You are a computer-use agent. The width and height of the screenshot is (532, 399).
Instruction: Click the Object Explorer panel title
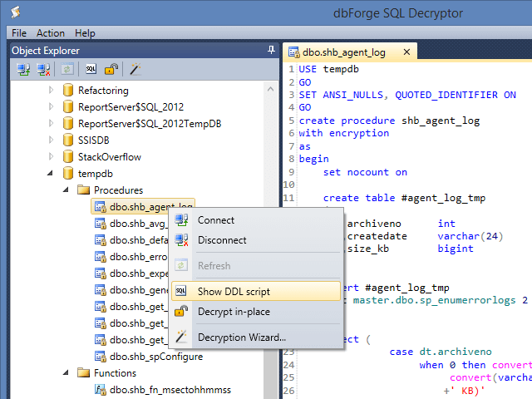46,51
